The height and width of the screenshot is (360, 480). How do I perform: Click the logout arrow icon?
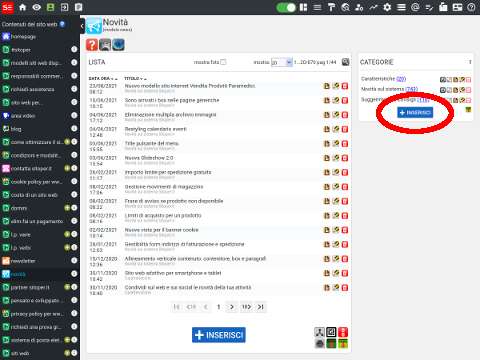64,7
